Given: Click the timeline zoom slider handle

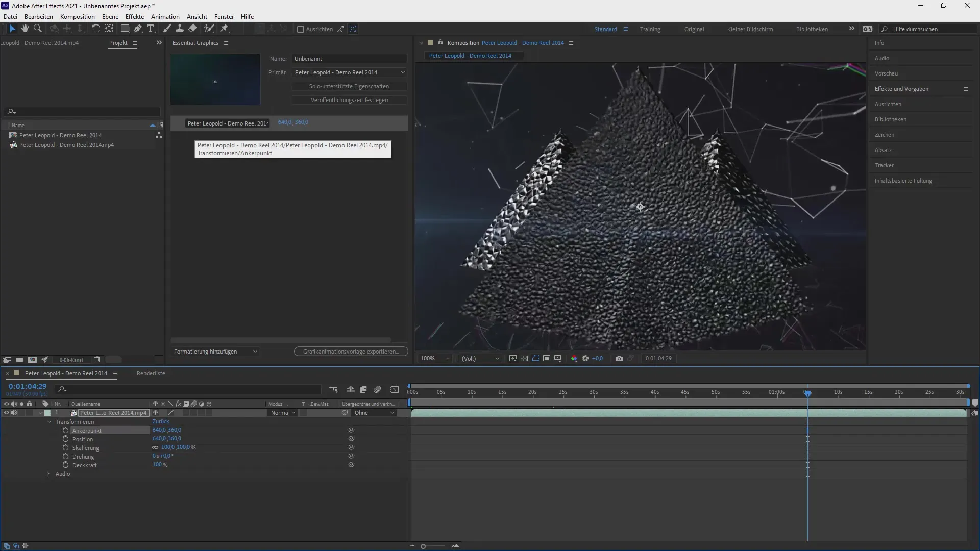Looking at the screenshot, I should [x=423, y=546].
